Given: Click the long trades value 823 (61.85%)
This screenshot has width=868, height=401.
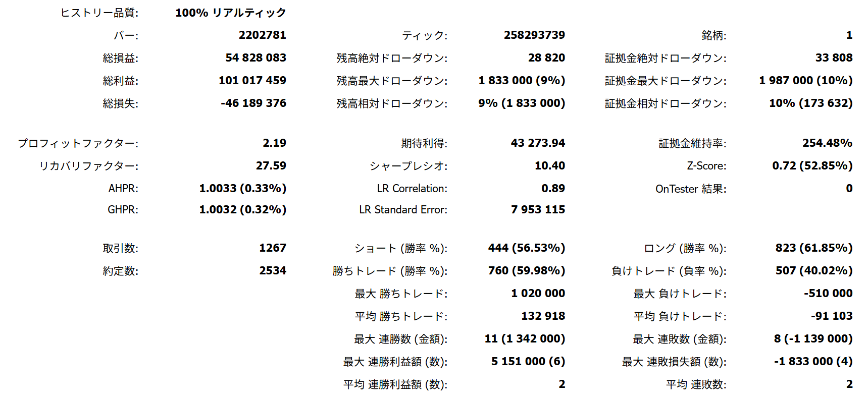Looking at the screenshot, I should [x=813, y=248].
